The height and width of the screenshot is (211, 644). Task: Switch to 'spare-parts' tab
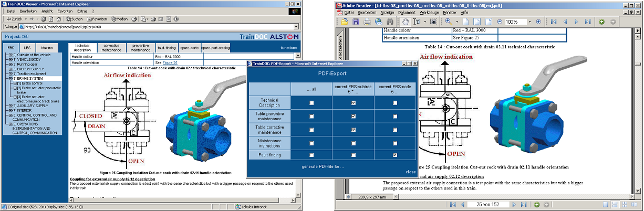[189, 48]
